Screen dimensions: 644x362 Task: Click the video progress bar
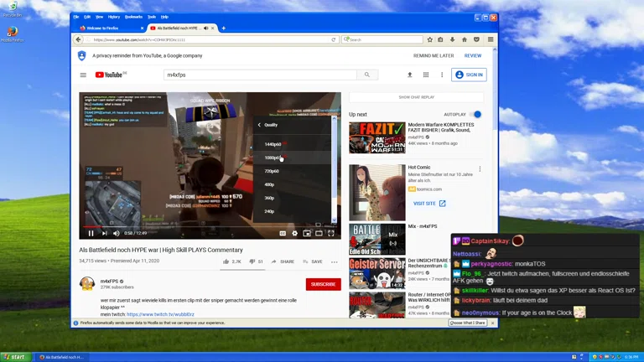[210, 226]
